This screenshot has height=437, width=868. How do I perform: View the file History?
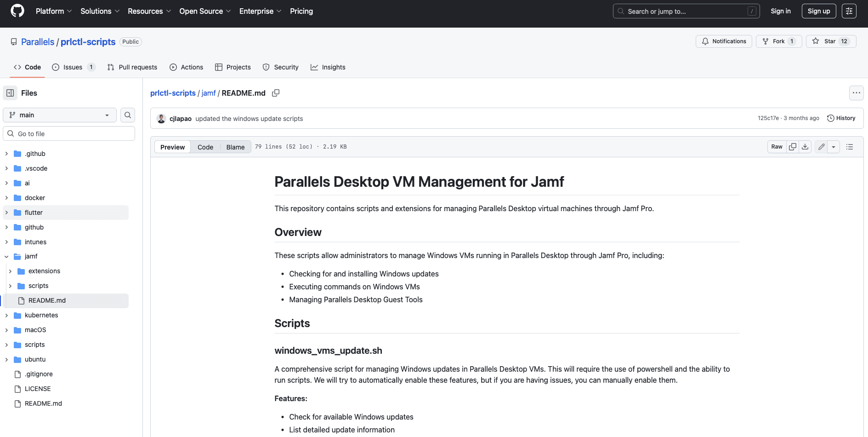pos(841,118)
